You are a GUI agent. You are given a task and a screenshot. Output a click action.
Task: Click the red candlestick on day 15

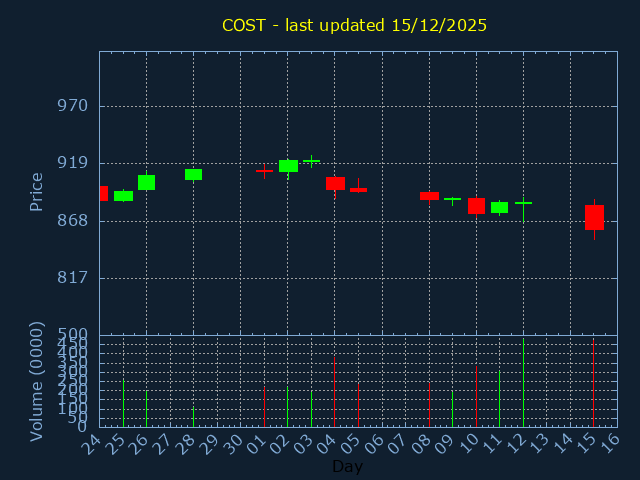click(x=594, y=217)
